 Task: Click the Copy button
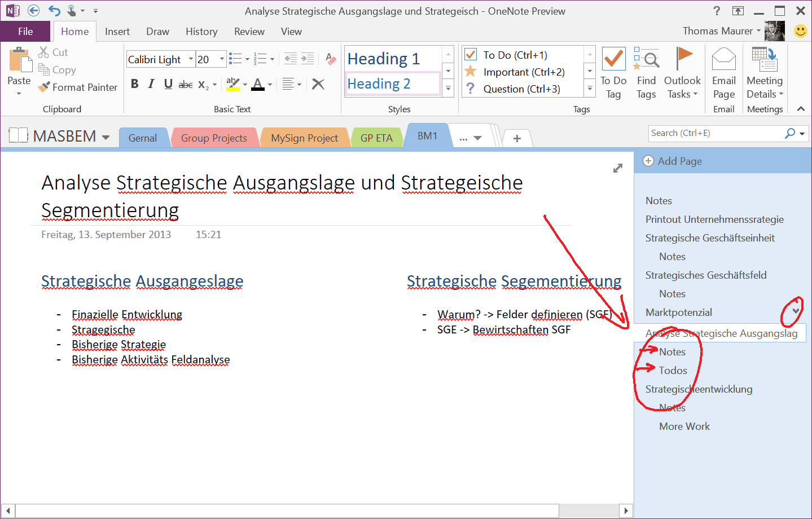point(57,70)
